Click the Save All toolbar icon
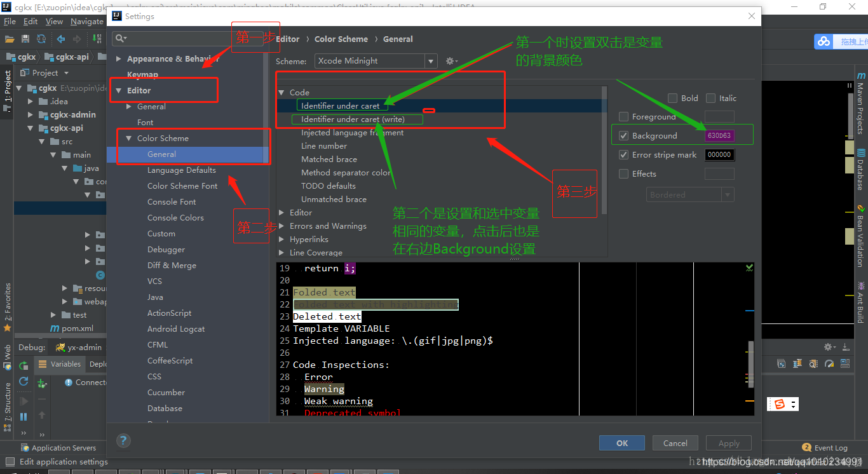This screenshot has height=474, width=868. 26,39
